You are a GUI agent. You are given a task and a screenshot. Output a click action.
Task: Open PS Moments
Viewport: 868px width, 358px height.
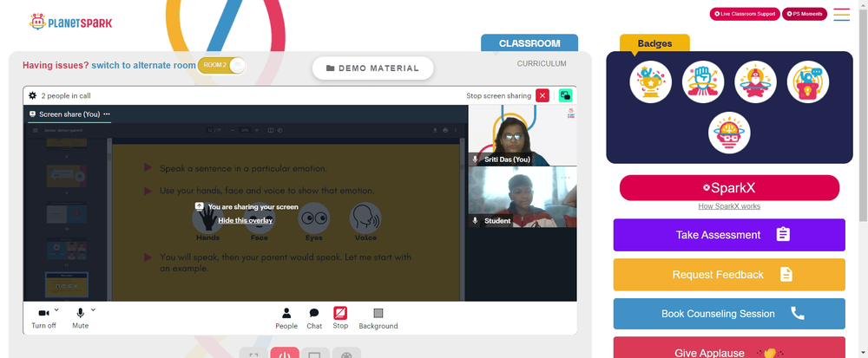(x=805, y=14)
